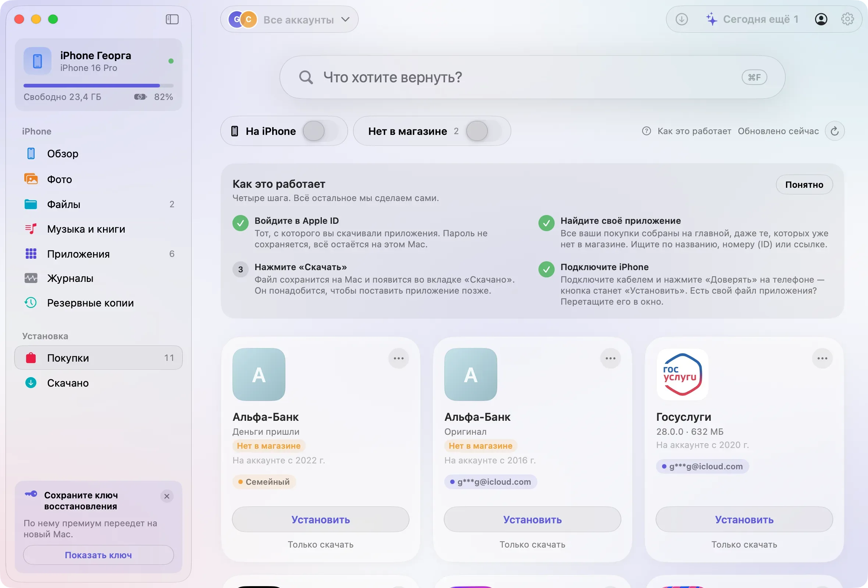Viewport: 868px width, 588px height.
Task: Dismiss the recovery key notice
Action: (167, 496)
